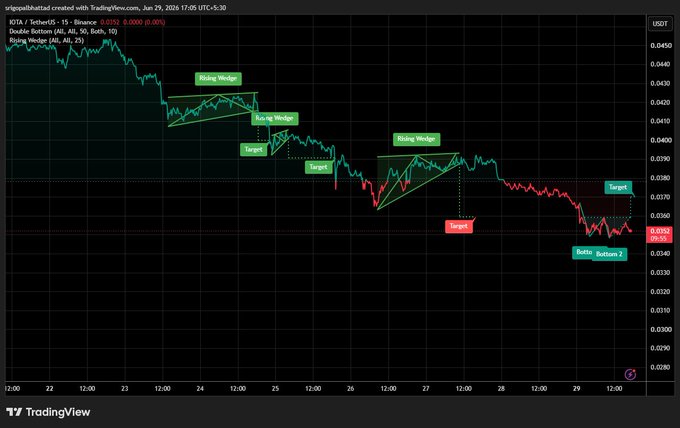Click the 0.0400 price axis label
Image resolution: width=680 pixels, height=428 pixels.
pyautogui.click(x=660, y=140)
